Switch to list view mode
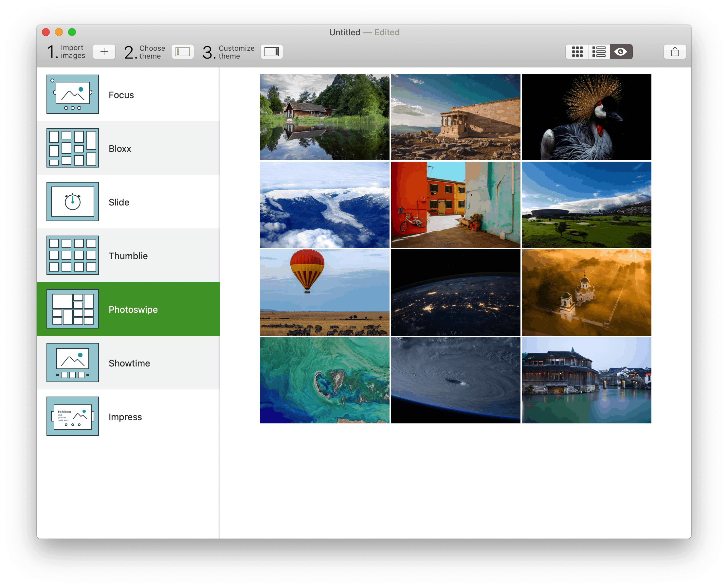The image size is (728, 587). pyautogui.click(x=598, y=52)
